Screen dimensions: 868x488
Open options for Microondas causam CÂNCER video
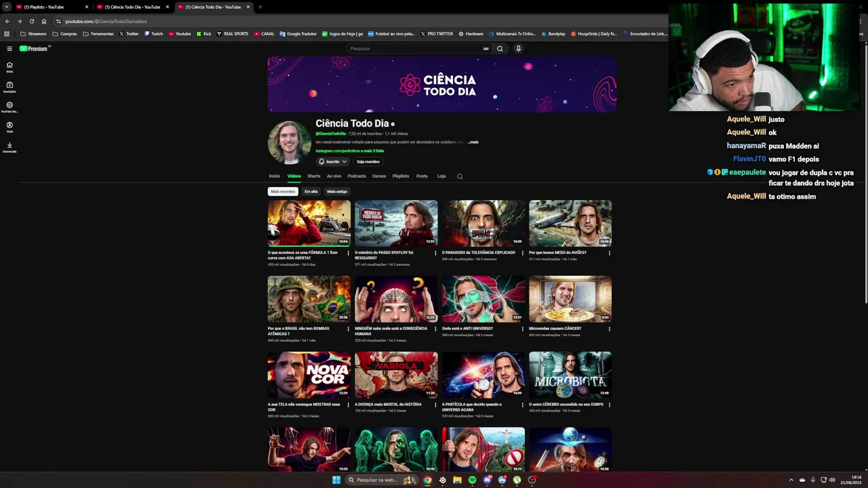609,329
